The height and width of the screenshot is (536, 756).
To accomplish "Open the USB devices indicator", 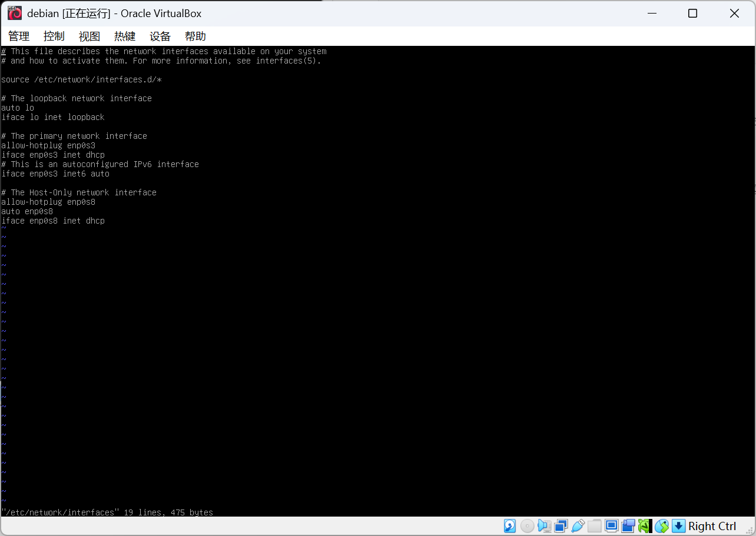I will (x=578, y=526).
